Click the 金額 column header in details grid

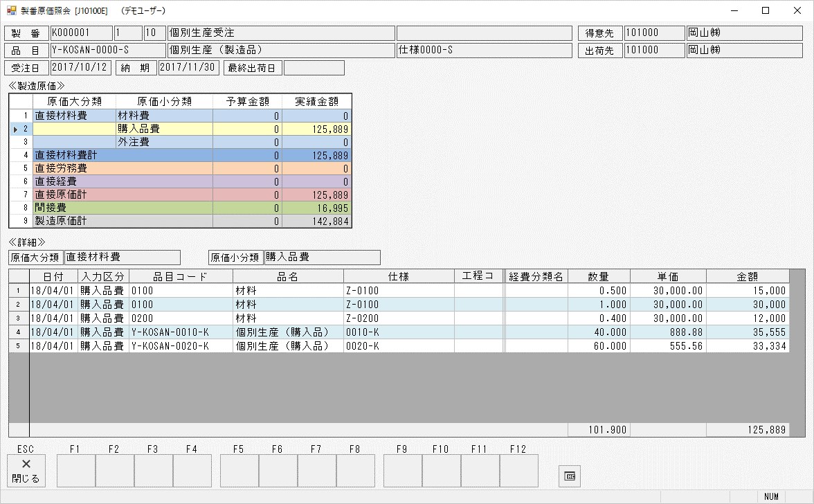coord(748,276)
